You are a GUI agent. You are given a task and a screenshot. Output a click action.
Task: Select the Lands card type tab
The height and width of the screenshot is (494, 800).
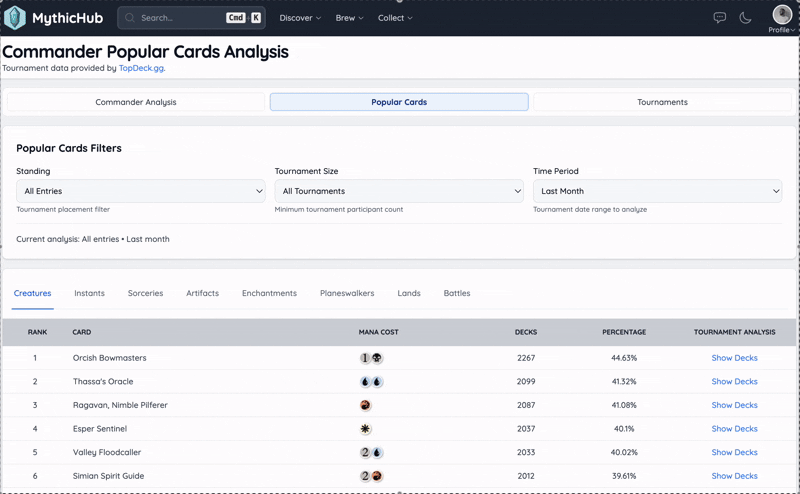click(409, 293)
